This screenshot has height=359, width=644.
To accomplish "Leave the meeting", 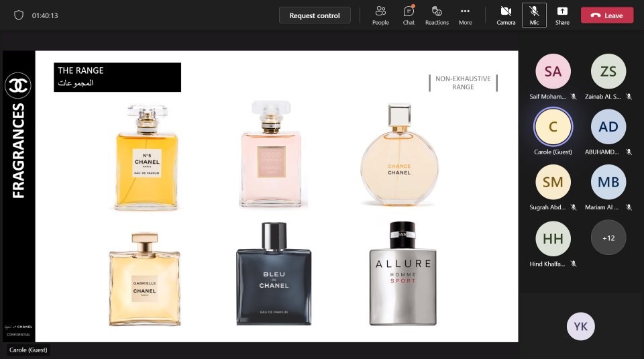I will point(607,15).
